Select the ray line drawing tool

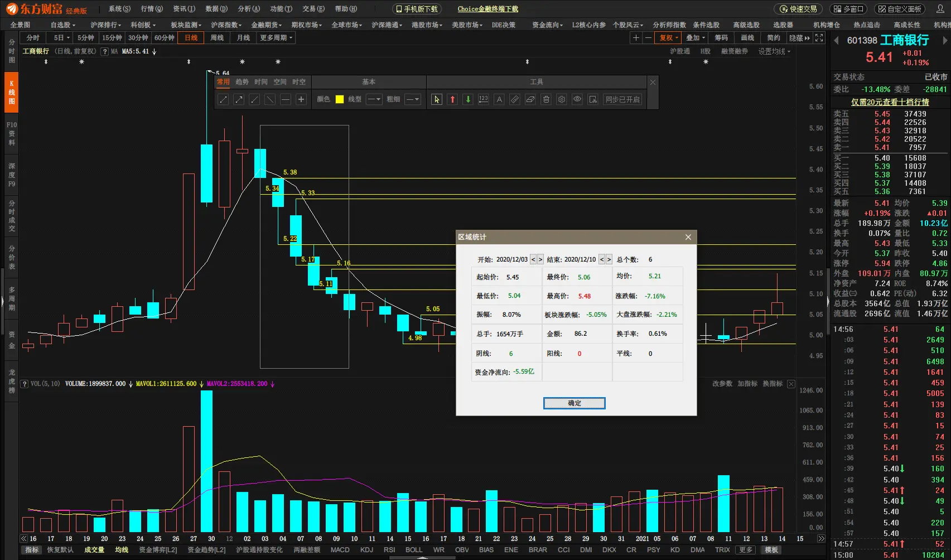pos(254,99)
